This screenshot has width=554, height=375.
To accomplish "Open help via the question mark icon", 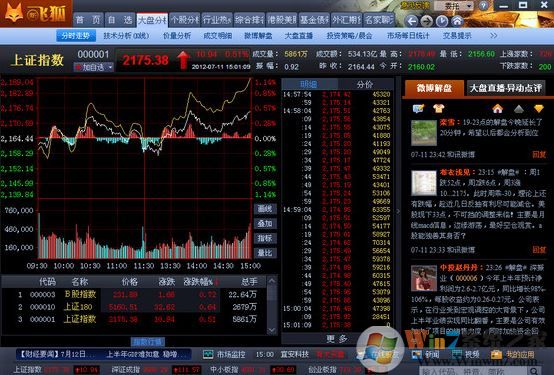I will click(x=483, y=6).
